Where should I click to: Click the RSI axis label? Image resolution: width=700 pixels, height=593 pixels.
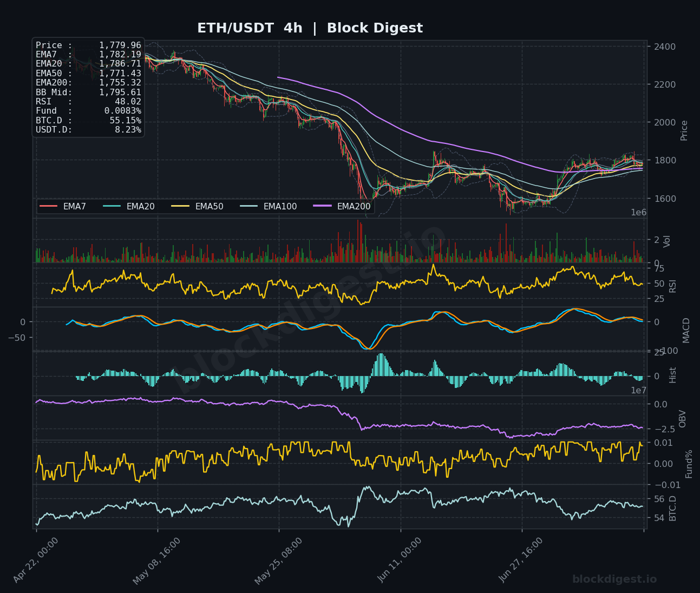tap(673, 286)
